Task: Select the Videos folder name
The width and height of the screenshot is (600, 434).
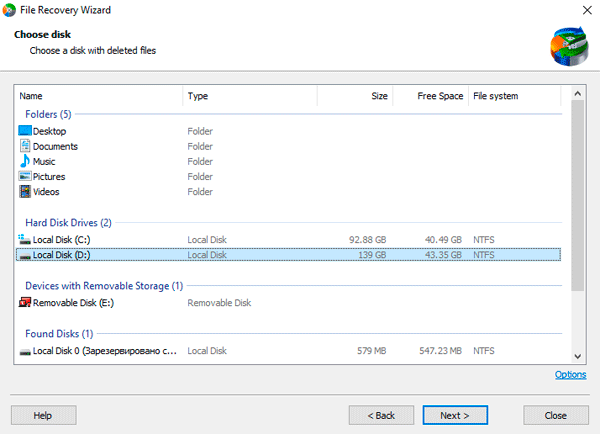Action: [x=46, y=192]
